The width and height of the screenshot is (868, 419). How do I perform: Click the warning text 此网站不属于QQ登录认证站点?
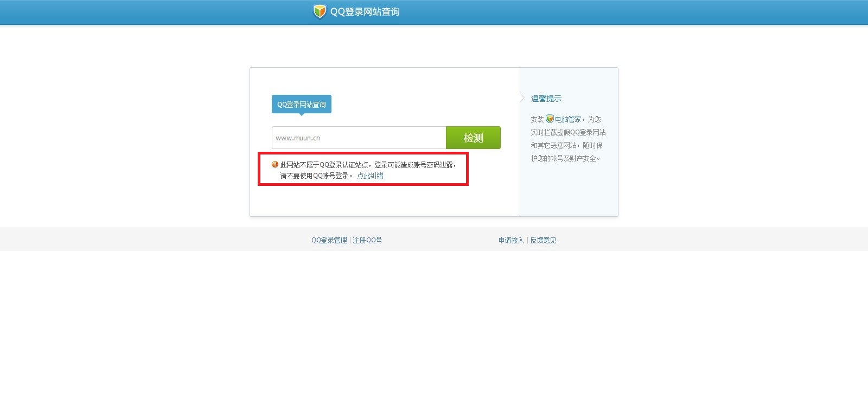tap(324, 165)
